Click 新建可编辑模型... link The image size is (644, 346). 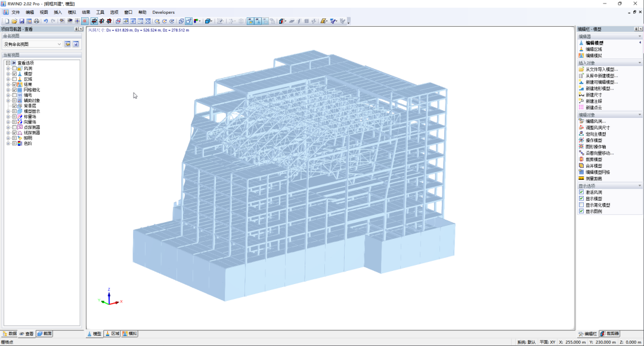[x=602, y=82]
